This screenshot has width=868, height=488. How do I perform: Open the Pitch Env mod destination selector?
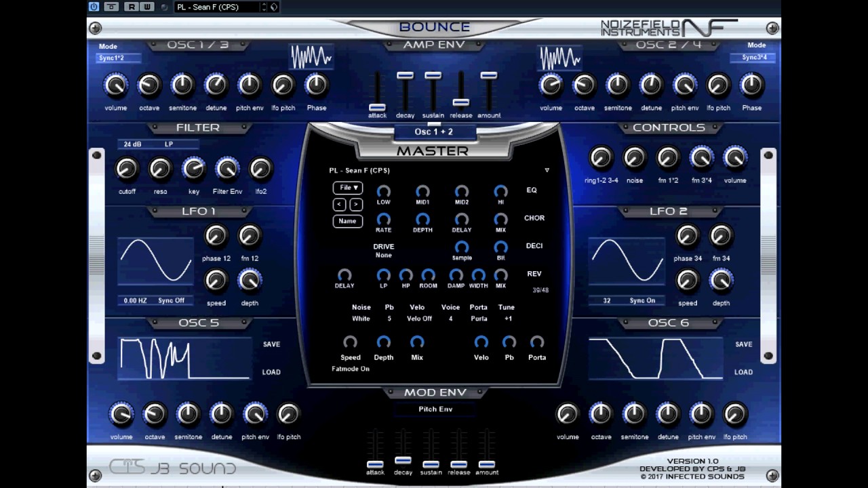coord(435,409)
